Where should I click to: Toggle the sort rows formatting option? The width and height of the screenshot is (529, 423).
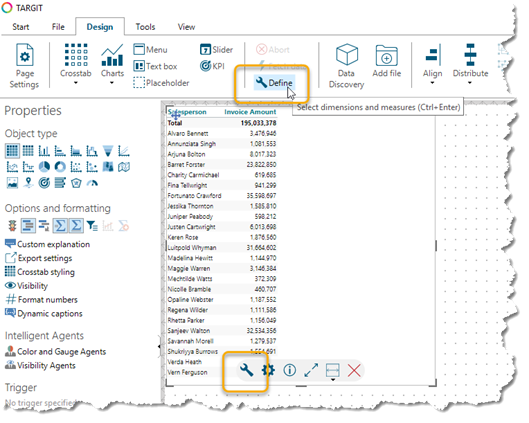pyautogui.click(x=44, y=226)
